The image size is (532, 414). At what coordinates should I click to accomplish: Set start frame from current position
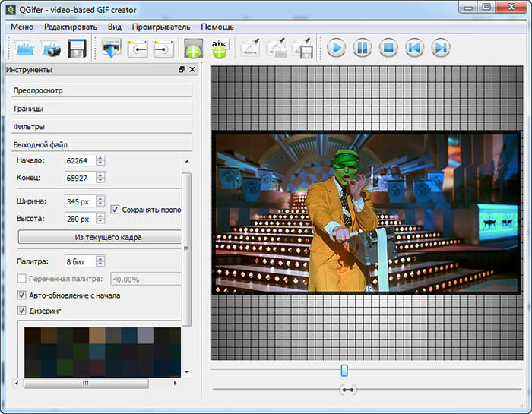click(138, 49)
